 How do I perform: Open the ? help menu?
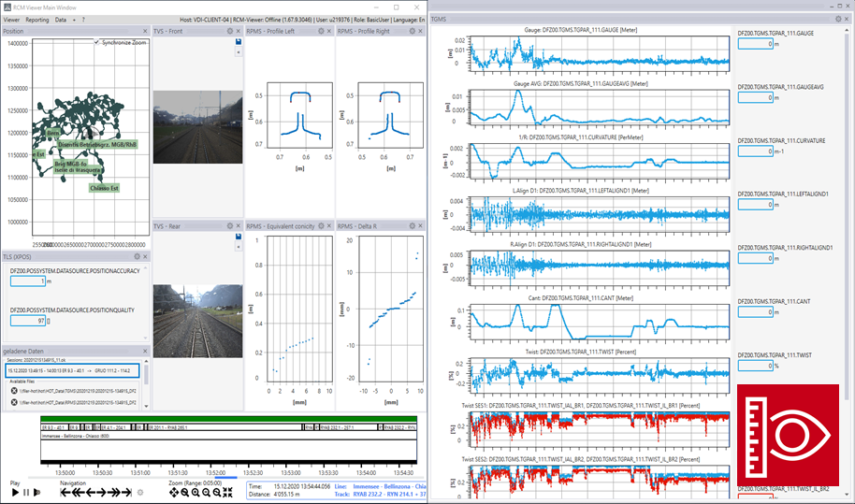[x=83, y=20]
